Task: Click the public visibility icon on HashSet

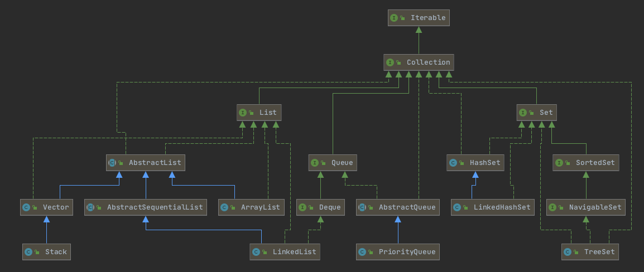Action: (462, 163)
